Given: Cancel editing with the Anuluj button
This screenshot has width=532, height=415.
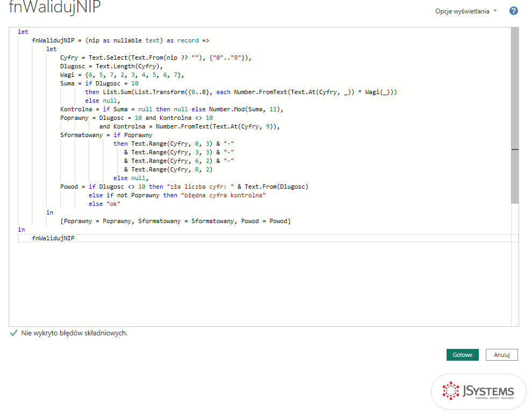Looking at the screenshot, I should pyautogui.click(x=502, y=355).
